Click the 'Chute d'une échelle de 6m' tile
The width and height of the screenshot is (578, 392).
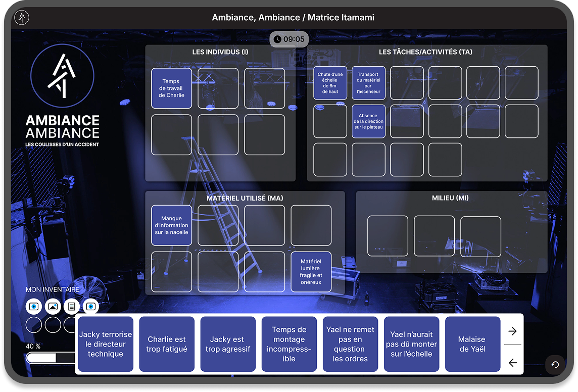pos(330,83)
